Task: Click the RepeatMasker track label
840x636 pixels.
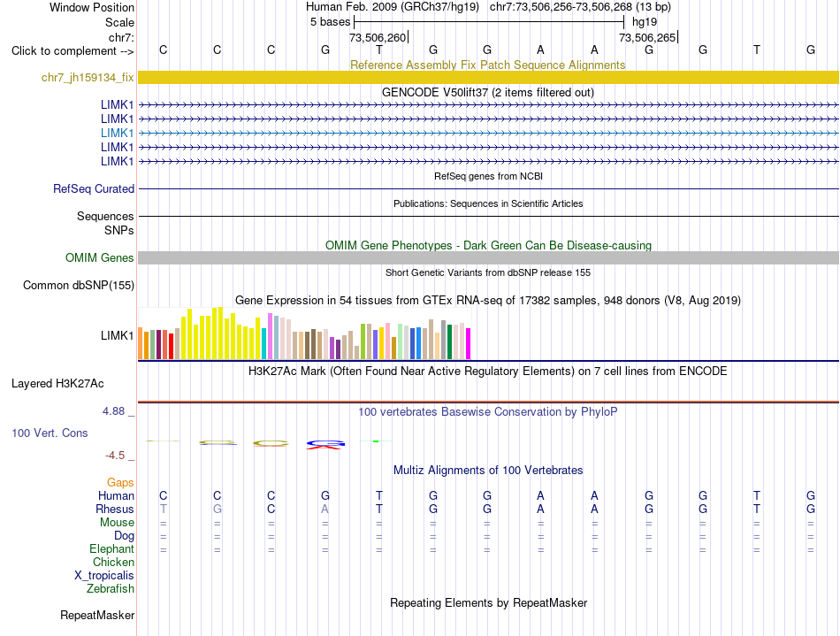Action: click(x=97, y=615)
